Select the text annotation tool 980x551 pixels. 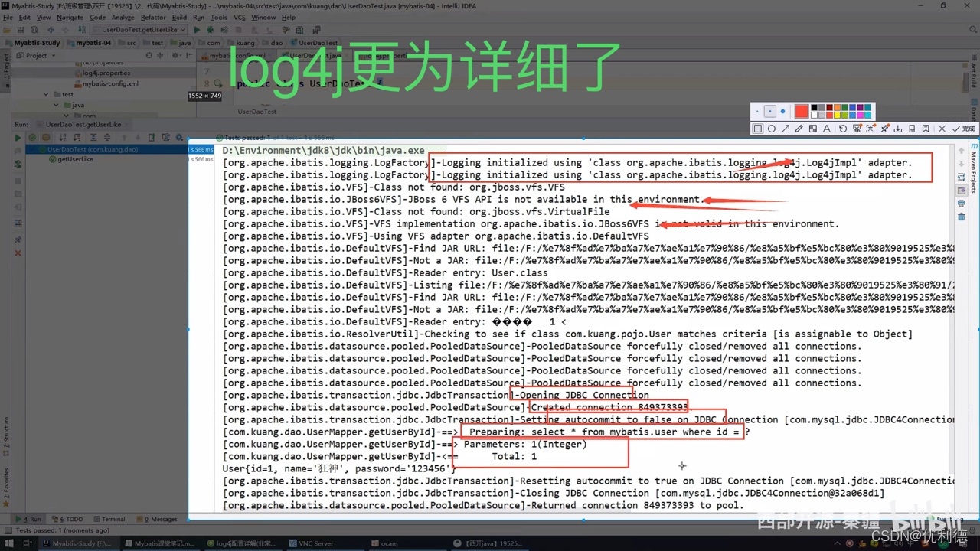tap(827, 129)
